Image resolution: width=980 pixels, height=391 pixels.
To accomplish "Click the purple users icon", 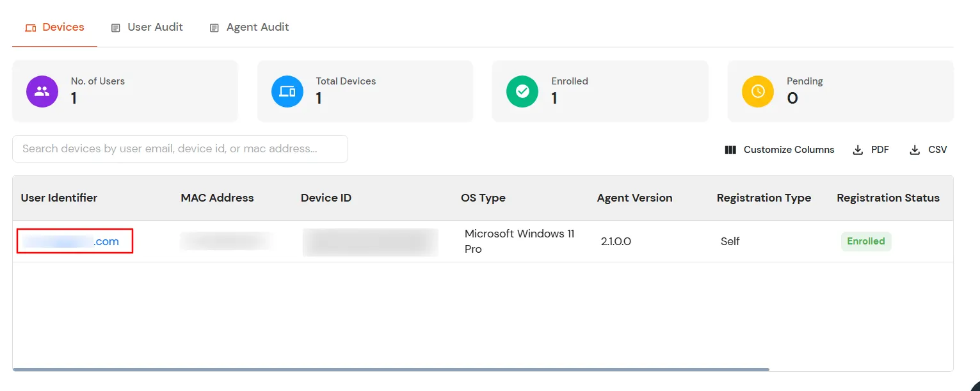I will pyautogui.click(x=42, y=92).
